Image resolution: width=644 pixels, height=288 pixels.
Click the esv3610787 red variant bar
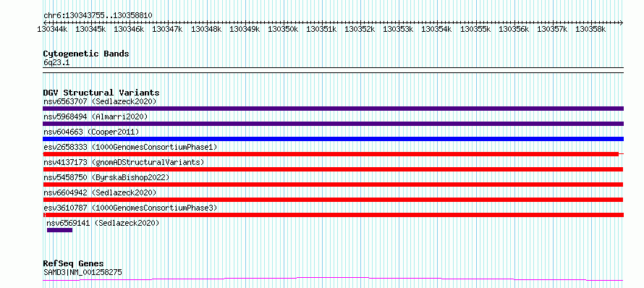click(x=333, y=215)
